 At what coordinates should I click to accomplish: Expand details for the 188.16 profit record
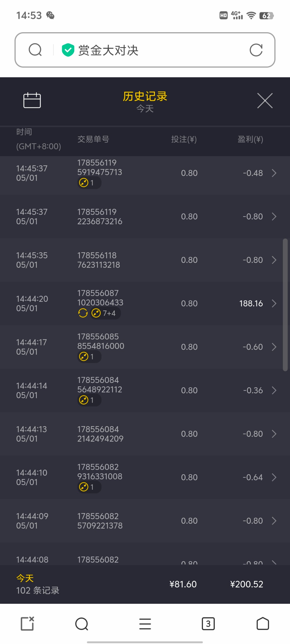point(274,303)
